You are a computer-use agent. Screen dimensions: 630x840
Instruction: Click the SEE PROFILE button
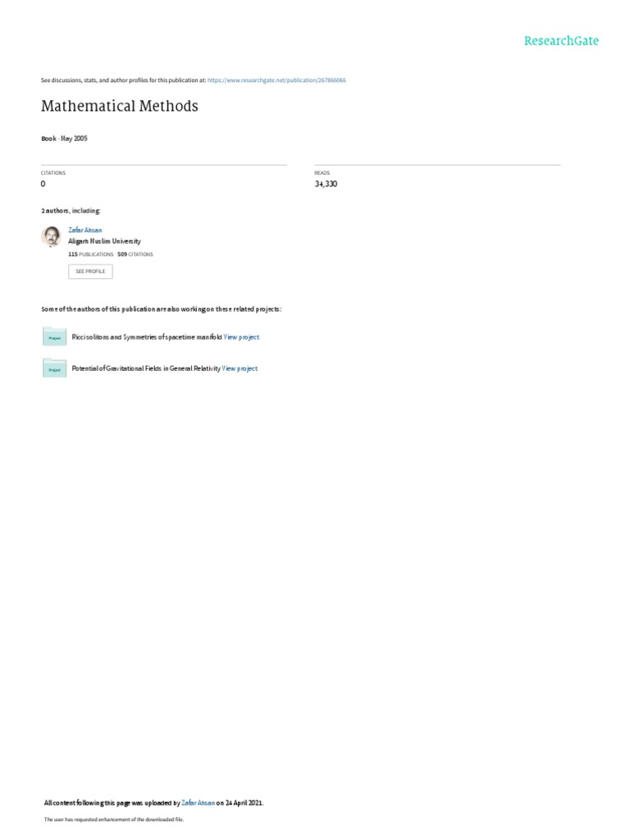tap(90, 272)
